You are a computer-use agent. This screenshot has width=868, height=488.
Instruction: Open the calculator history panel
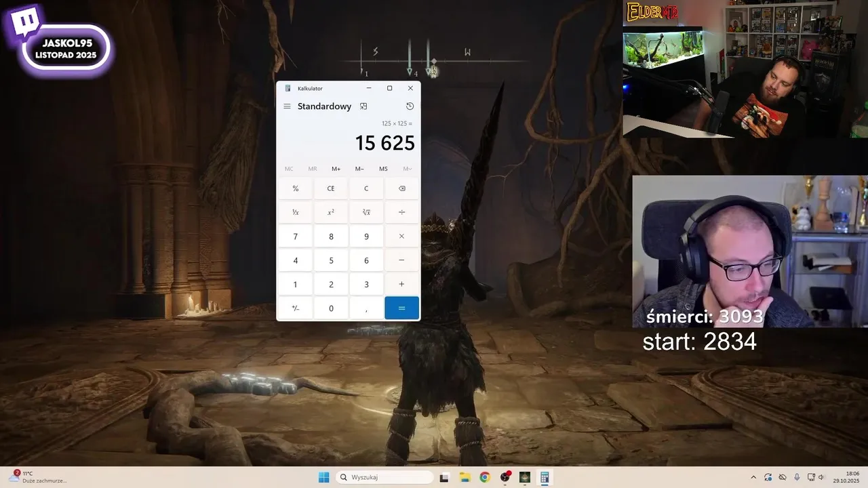[410, 106]
